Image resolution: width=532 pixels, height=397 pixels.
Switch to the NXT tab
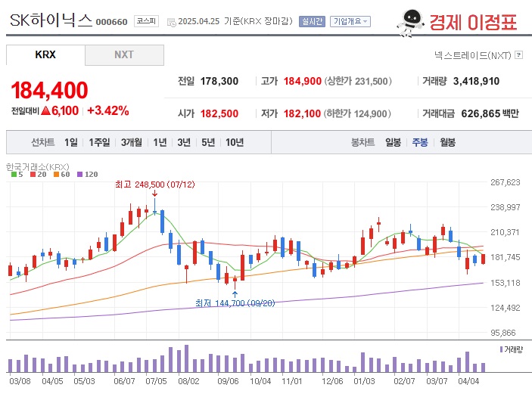click(124, 54)
